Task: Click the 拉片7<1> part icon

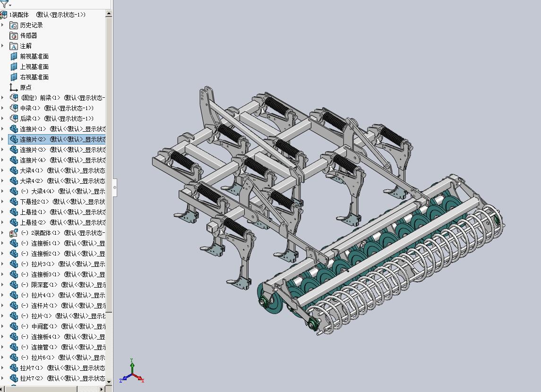Action: [14, 367]
